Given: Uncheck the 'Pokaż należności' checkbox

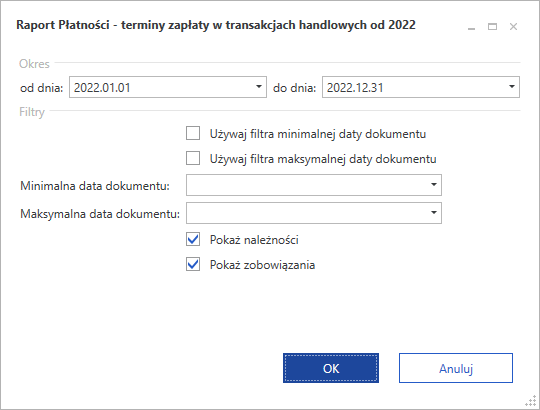Looking at the screenshot, I should point(193,239).
